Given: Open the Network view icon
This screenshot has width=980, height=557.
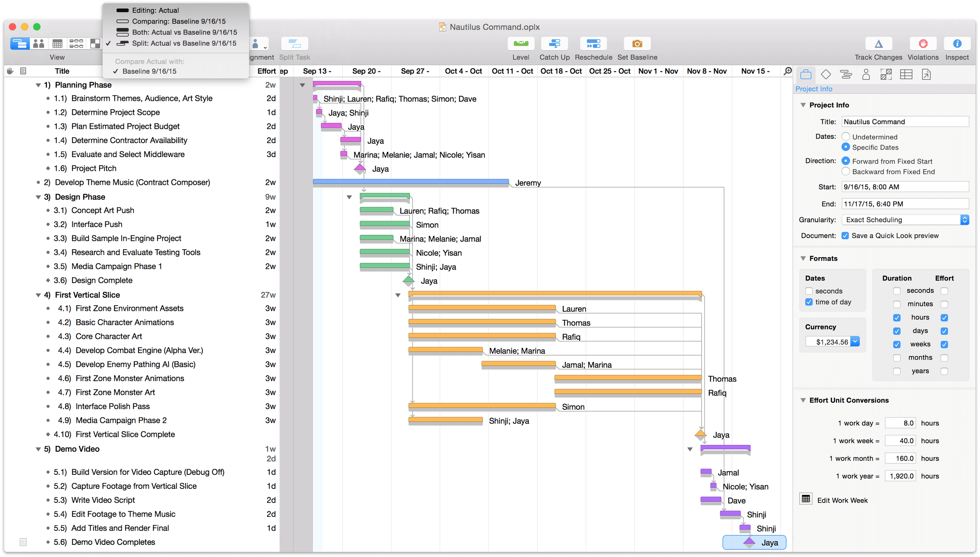Looking at the screenshot, I should (x=76, y=44).
